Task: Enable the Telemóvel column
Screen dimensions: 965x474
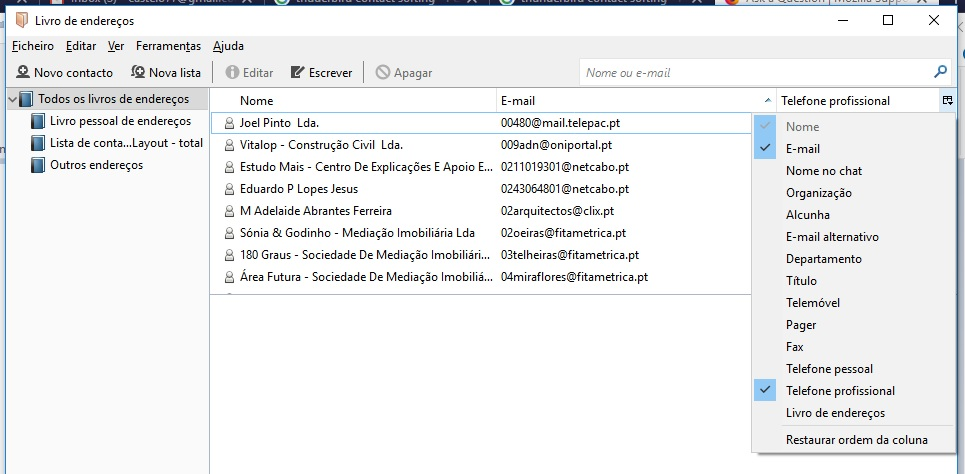Action: [812, 303]
